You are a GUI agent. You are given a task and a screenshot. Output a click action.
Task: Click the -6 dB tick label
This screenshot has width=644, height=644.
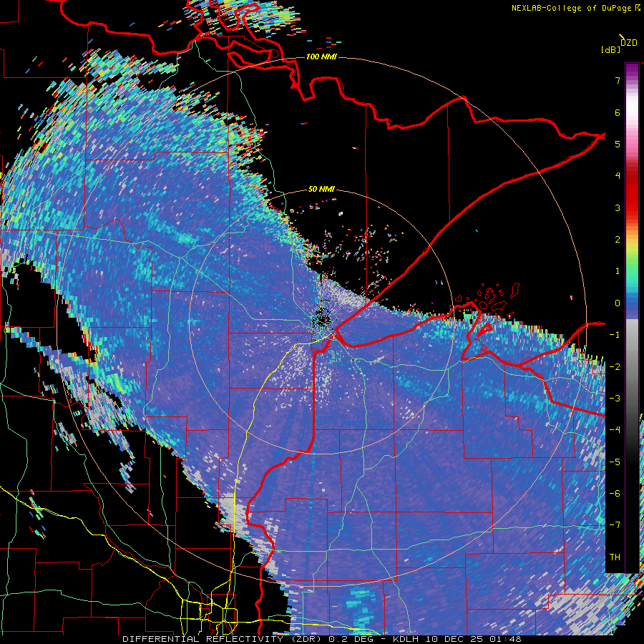point(615,494)
